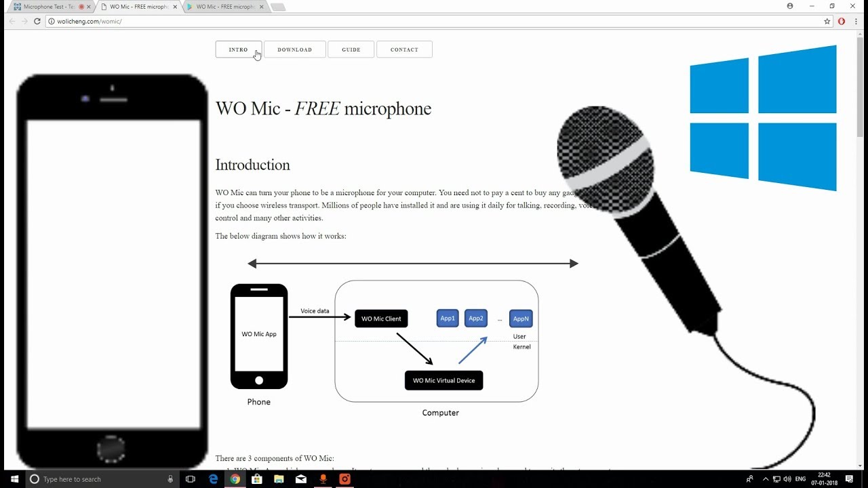Open the orange-red recorder app in taskbar
The height and width of the screenshot is (488, 868).
(x=344, y=479)
